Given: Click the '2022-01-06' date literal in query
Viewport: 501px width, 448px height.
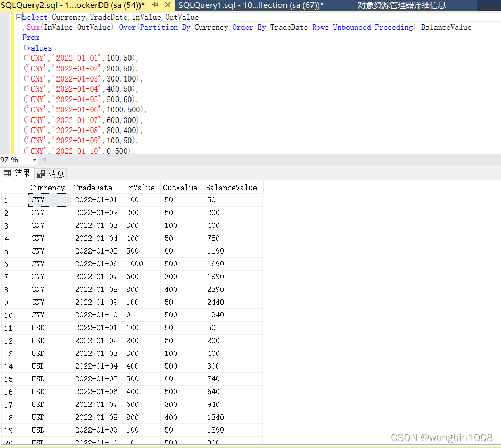Looking at the screenshot, I should (77, 110).
